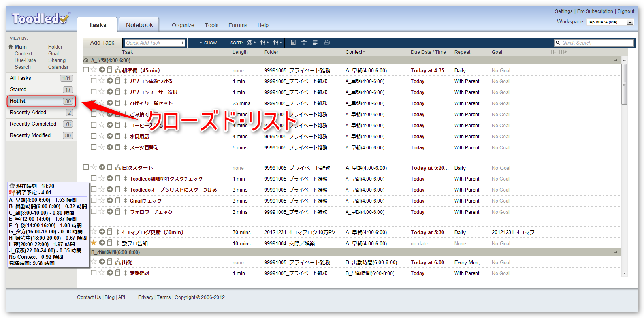Image resolution: width=644 pixels, height=318 pixels.
Task: Check the 朝準備 (45min) task checkbox
Action: [x=86, y=70]
